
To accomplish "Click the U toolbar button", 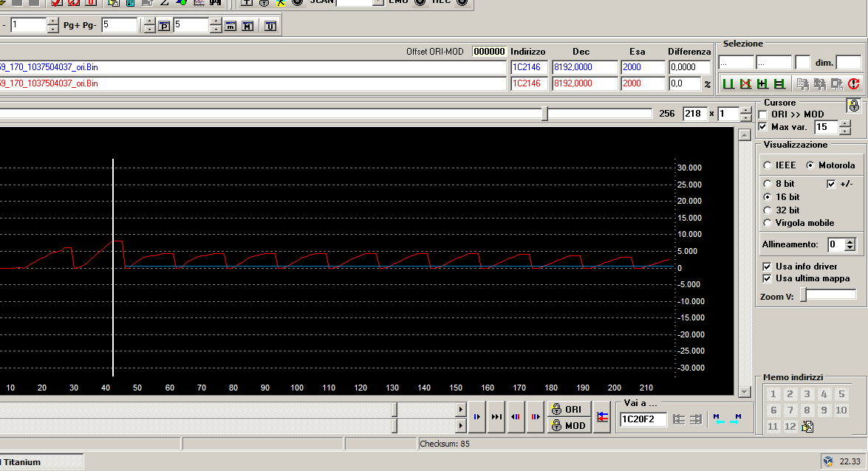I will (x=270, y=26).
